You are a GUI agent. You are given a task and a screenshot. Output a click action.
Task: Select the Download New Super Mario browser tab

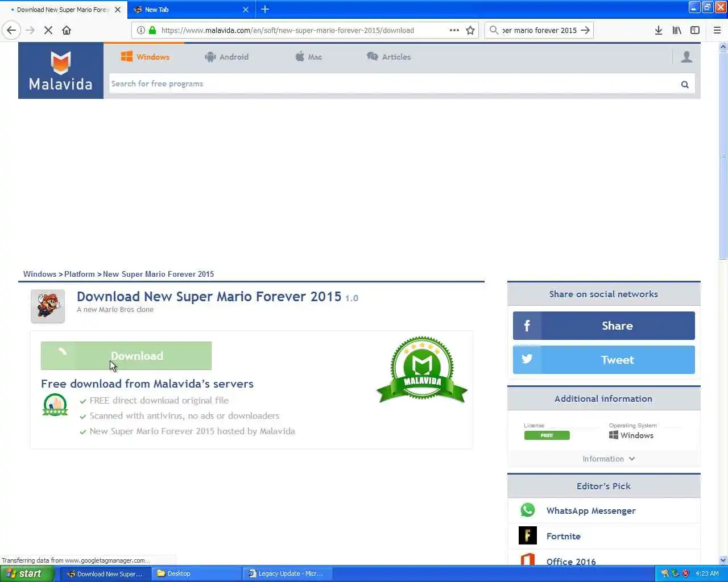click(63, 10)
